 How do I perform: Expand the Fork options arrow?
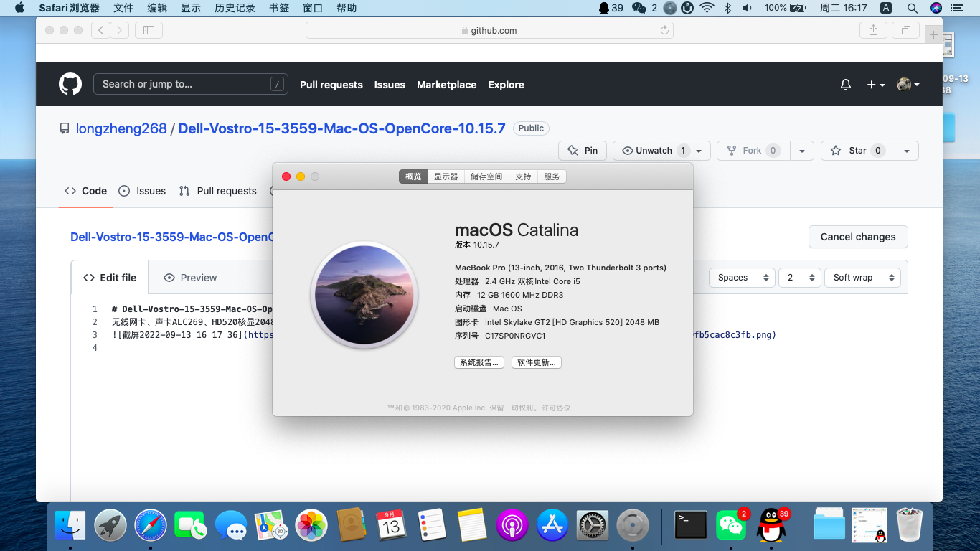[802, 151]
